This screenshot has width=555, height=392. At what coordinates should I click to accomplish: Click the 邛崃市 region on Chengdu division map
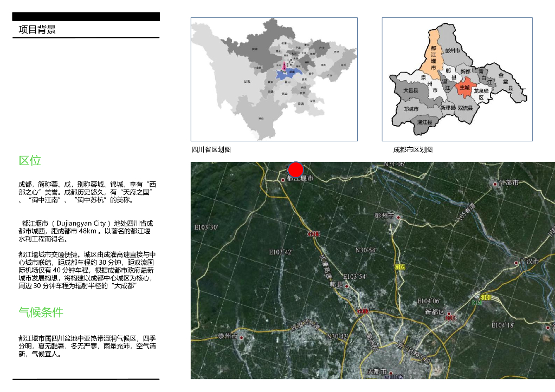(411, 109)
